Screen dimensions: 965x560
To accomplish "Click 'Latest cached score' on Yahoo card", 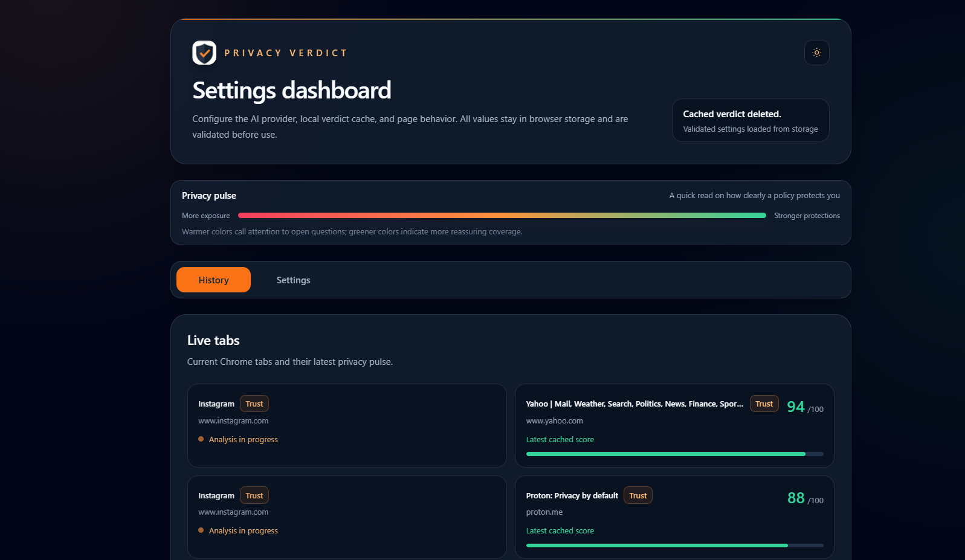I will pos(560,439).
